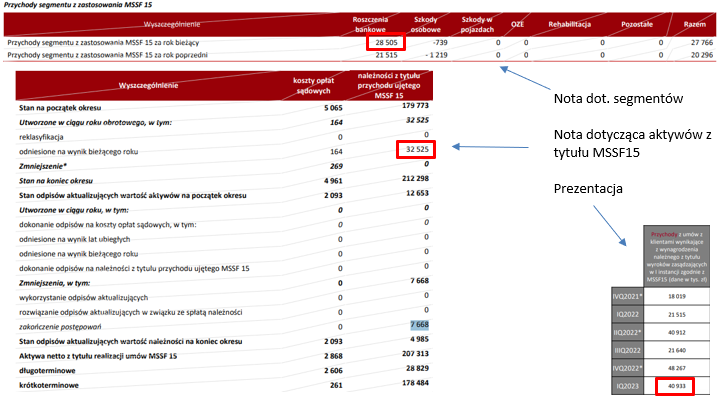
Task: Click the 'IQ2023' quarter label
Action: coord(627,386)
